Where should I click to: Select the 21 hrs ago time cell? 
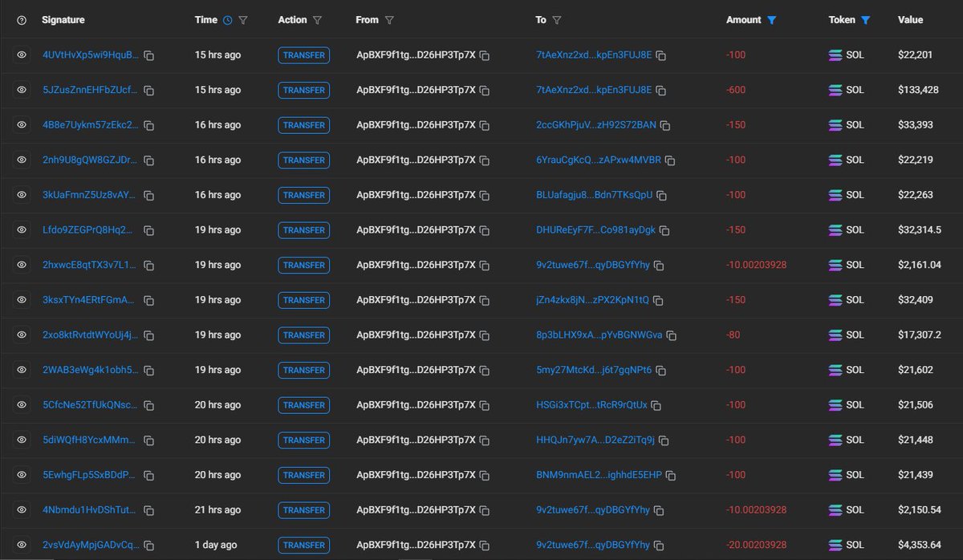click(217, 509)
